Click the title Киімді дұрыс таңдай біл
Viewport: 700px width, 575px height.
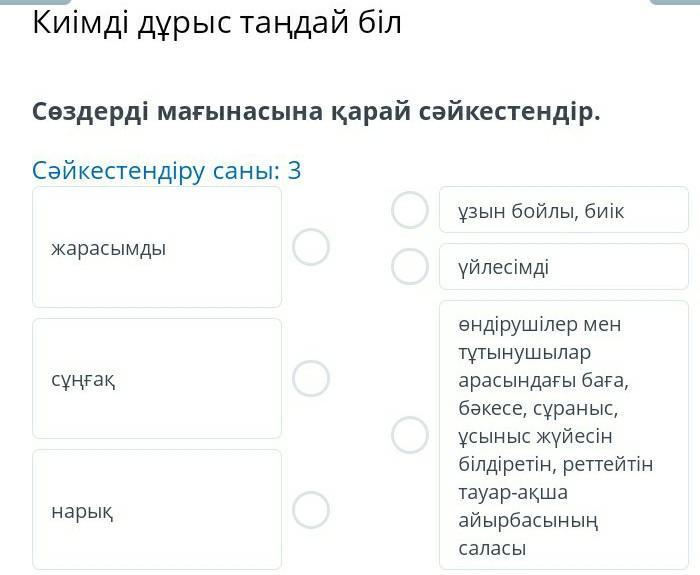217,22
